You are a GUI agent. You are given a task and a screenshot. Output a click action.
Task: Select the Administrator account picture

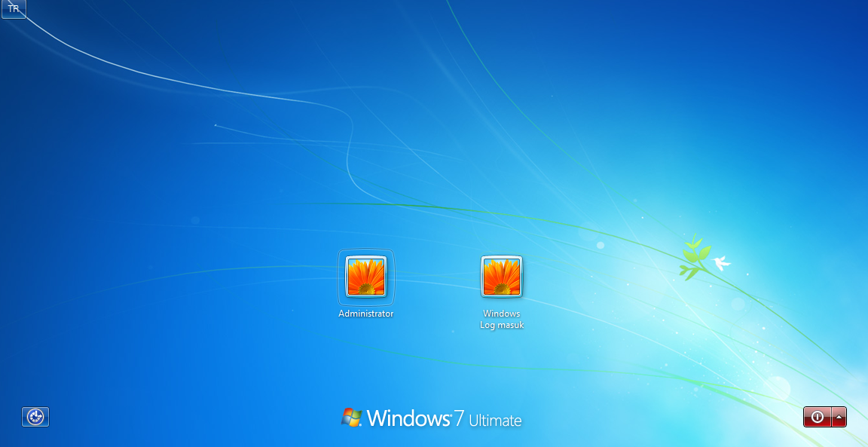(x=366, y=277)
